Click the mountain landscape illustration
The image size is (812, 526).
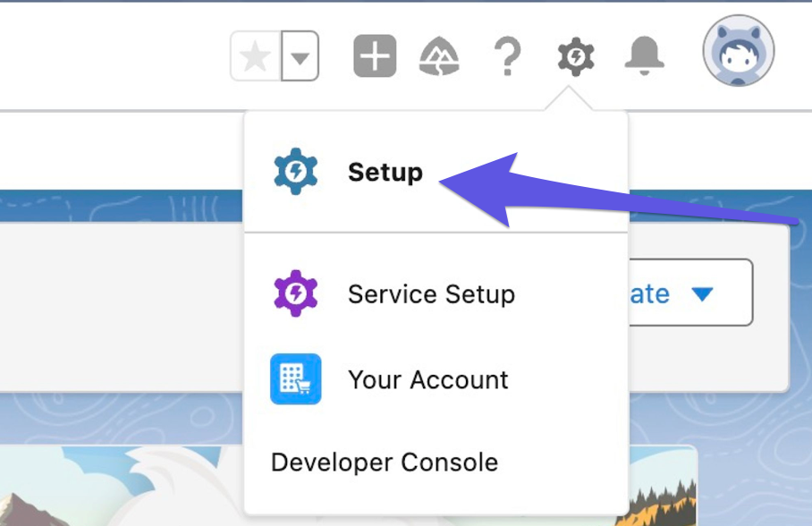pos(116,488)
